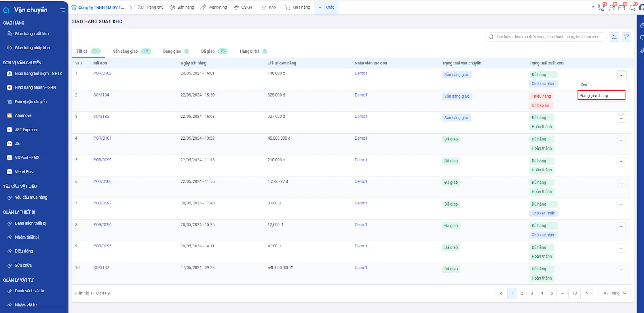Open order link POR/0101

coord(102,138)
